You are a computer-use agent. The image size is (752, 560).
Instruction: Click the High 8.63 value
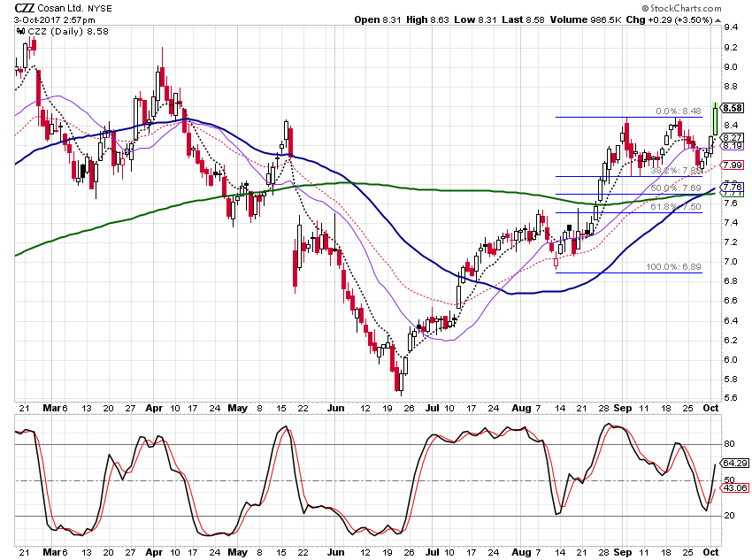click(428, 19)
